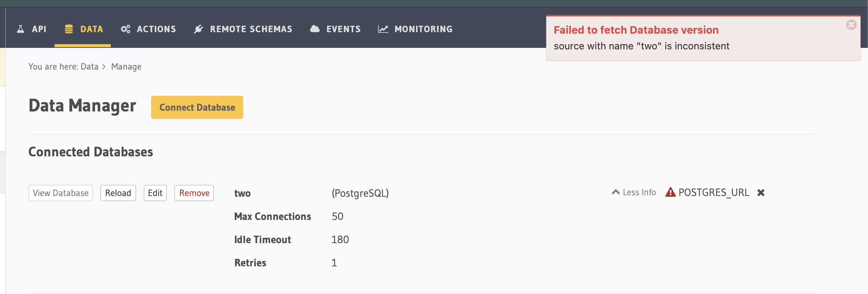Go to the Monitoring tab
Image resolution: width=868 pixels, height=294 pixels.
[415, 29]
